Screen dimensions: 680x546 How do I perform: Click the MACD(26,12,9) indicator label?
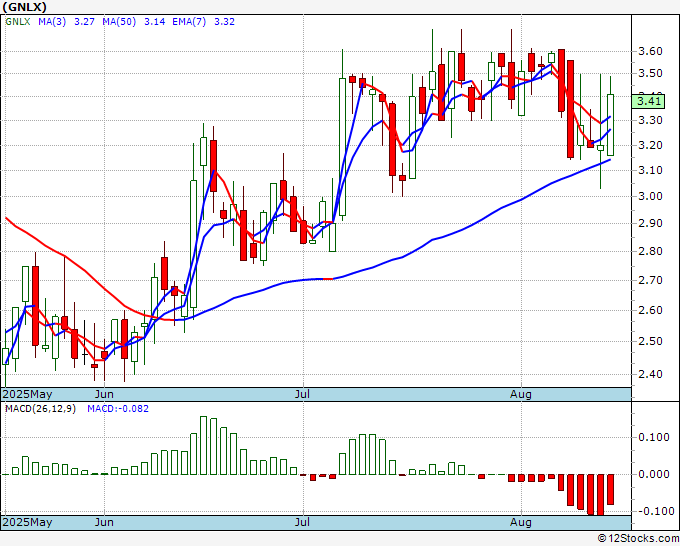pyautogui.click(x=40, y=409)
